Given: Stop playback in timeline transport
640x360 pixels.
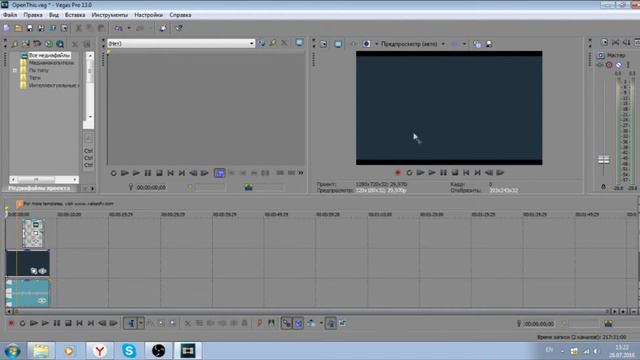Looking at the screenshot, I should [x=68, y=323].
